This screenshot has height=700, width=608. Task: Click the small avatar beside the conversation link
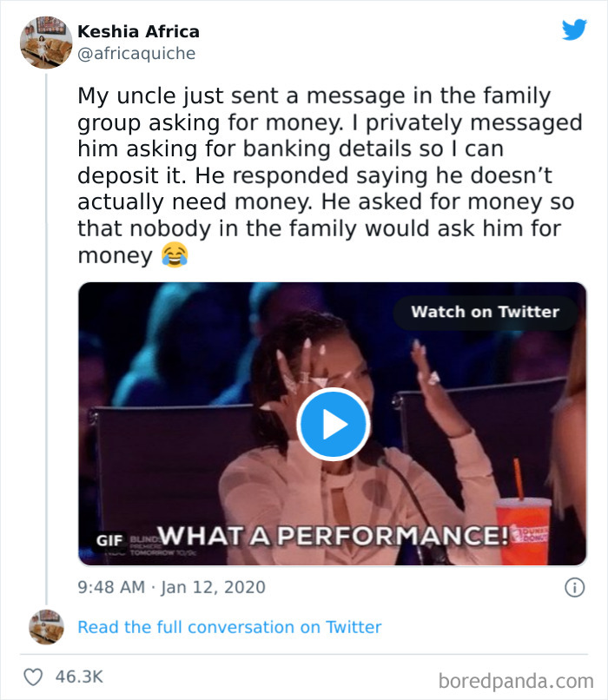coord(45,627)
